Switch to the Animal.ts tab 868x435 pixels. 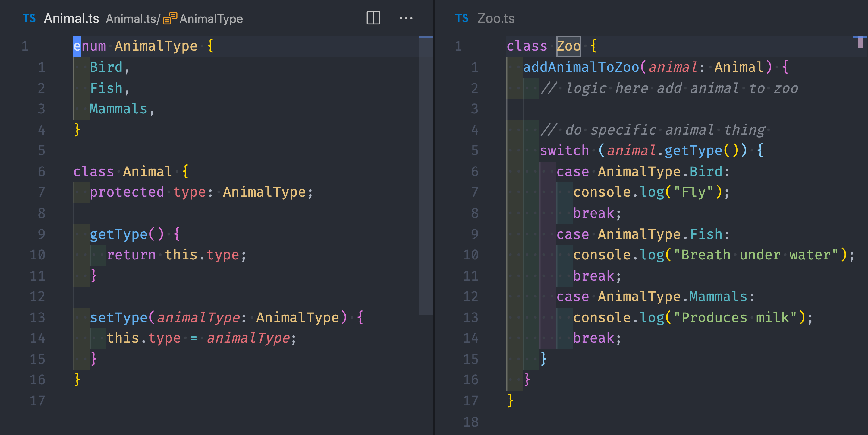71,18
